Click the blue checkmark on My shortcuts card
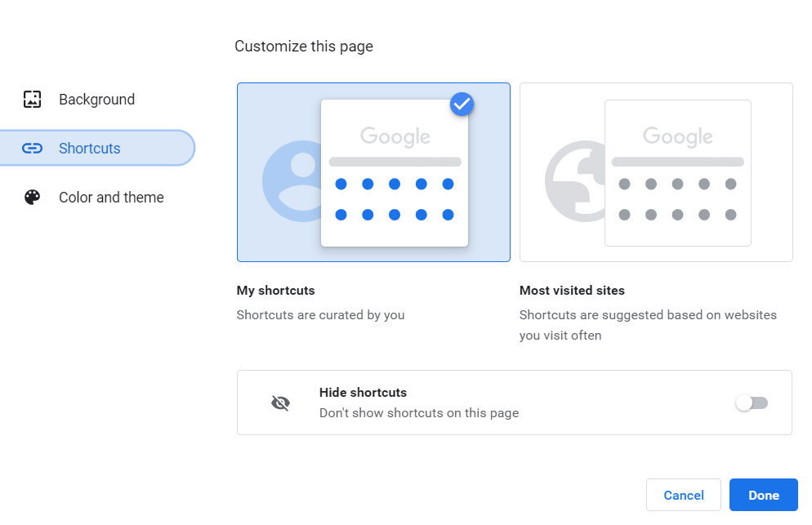 (462, 104)
